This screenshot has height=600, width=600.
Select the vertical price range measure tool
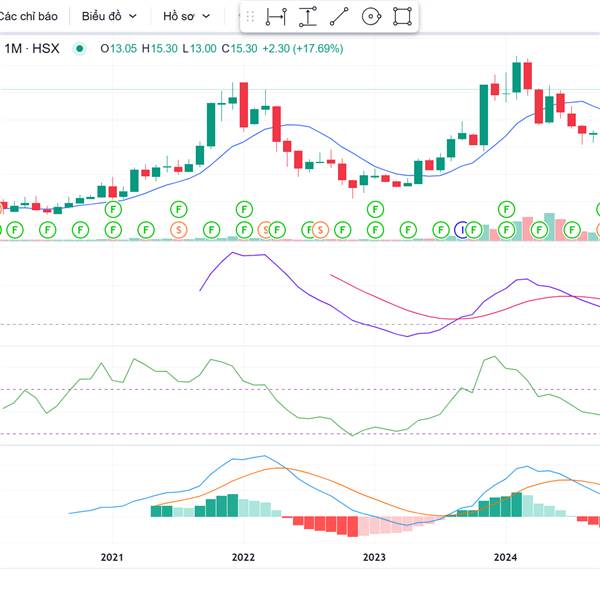(308, 16)
